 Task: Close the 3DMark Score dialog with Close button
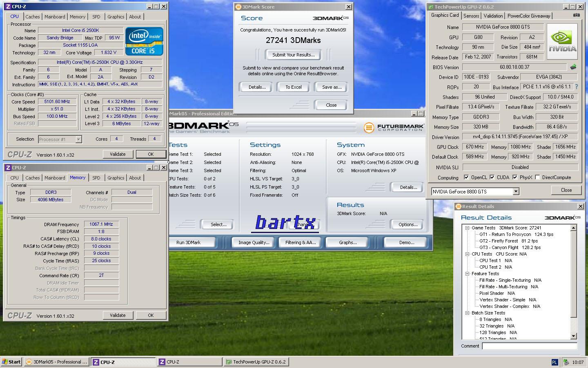tap(331, 105)
